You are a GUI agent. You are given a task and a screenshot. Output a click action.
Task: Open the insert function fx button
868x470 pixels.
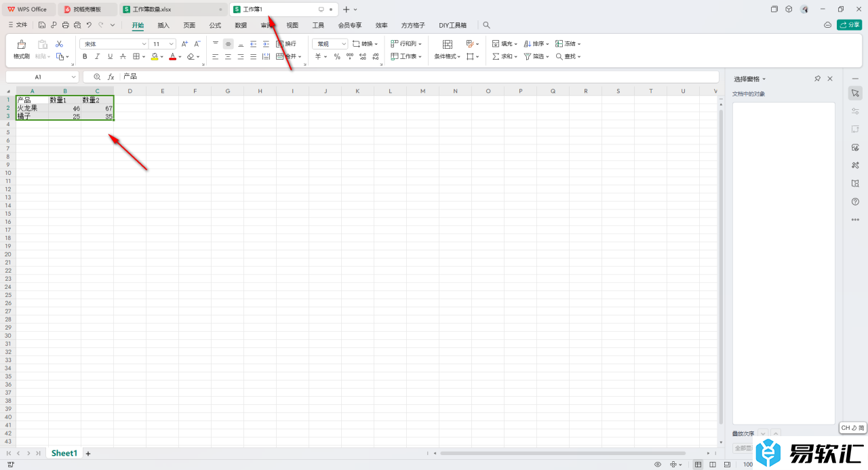(111, 77)
